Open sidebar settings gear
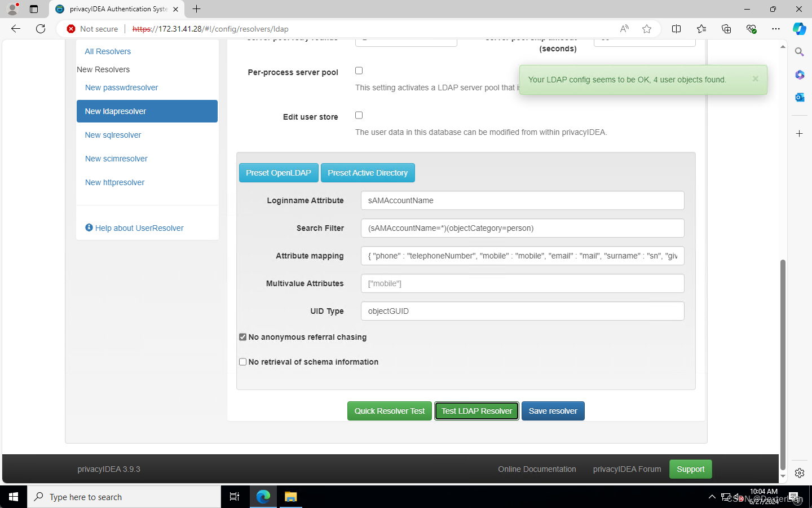Screen dimensions: 812x508 click(799, 473)
